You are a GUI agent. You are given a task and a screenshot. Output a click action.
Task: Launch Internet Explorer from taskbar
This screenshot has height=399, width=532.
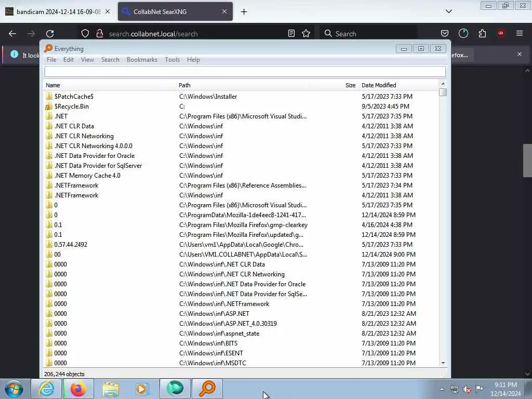click(46, 389)
